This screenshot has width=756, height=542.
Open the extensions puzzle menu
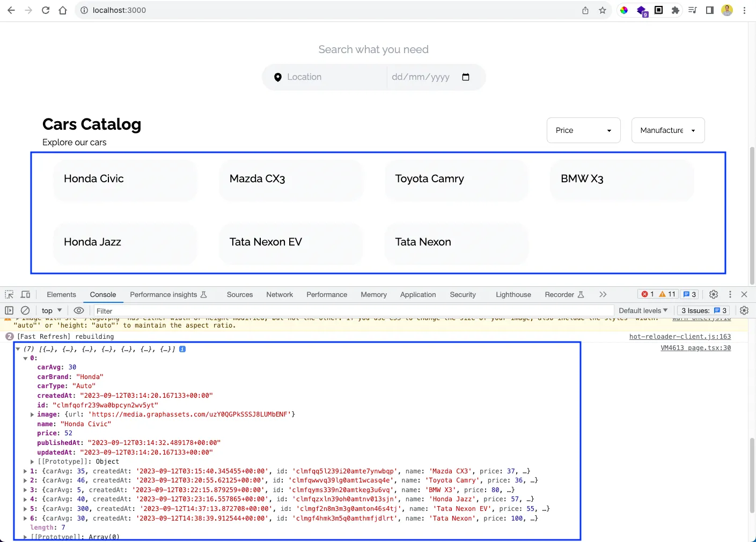click(x=676, y=10)
